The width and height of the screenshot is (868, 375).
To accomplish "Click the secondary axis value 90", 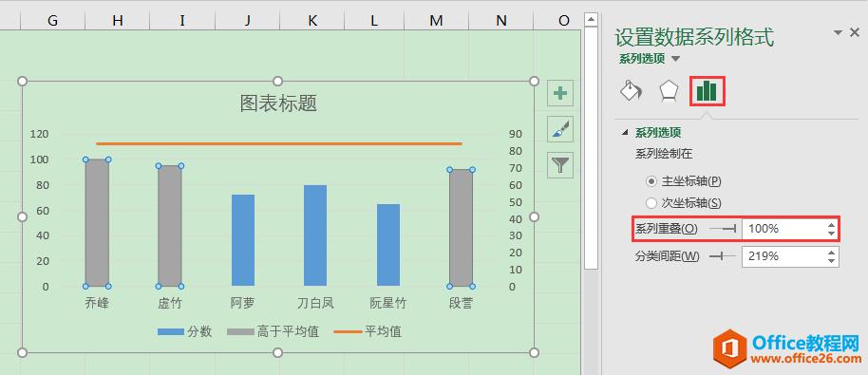I will (516, 134).
